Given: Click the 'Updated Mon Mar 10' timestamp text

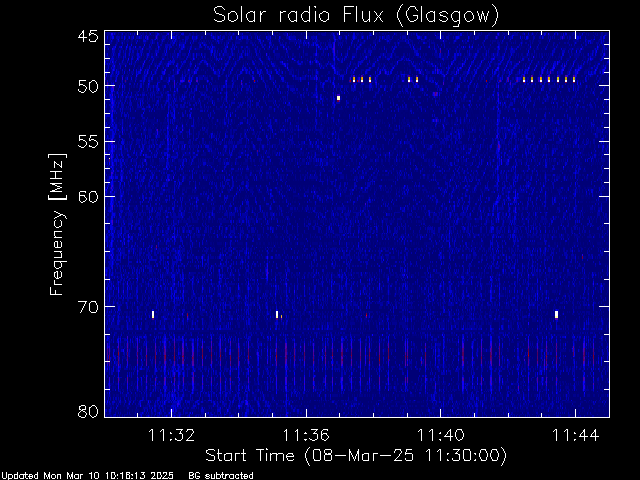Looking at the screenshot, I should pyautogui.click(x=87, y=476).
